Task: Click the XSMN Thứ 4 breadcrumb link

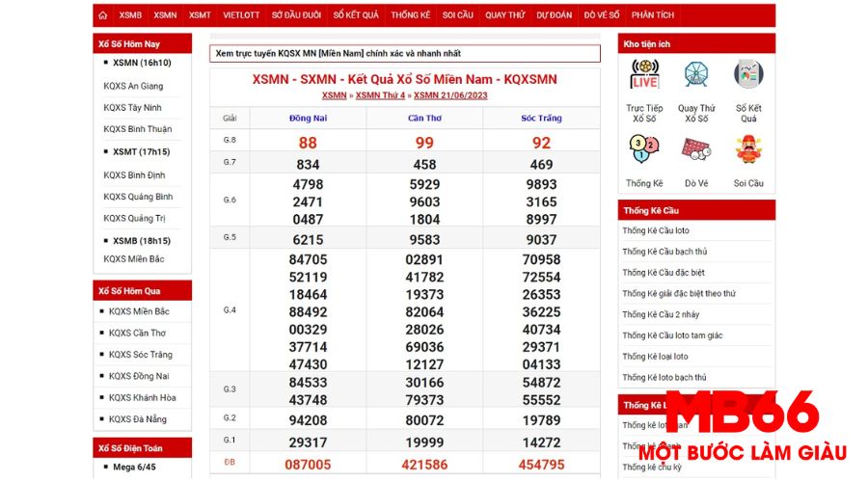Action: pyautogui.click(x=382, y=95)
